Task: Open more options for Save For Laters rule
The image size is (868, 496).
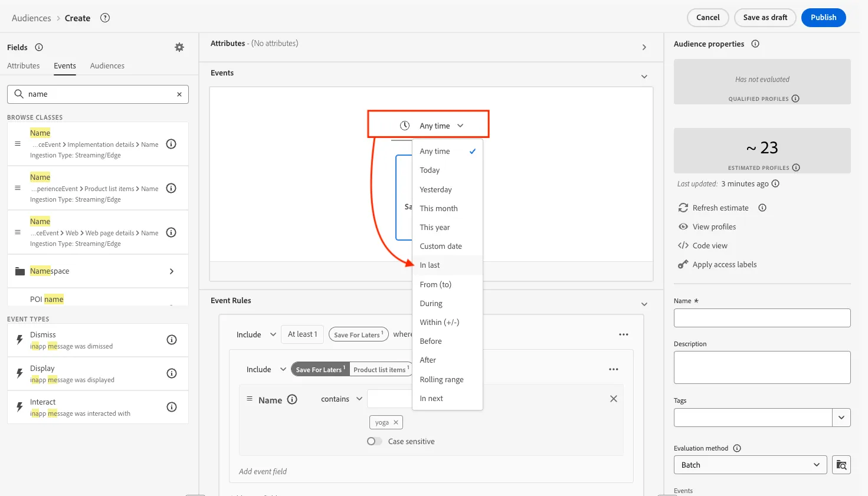Action: click(x=624, y=334)
